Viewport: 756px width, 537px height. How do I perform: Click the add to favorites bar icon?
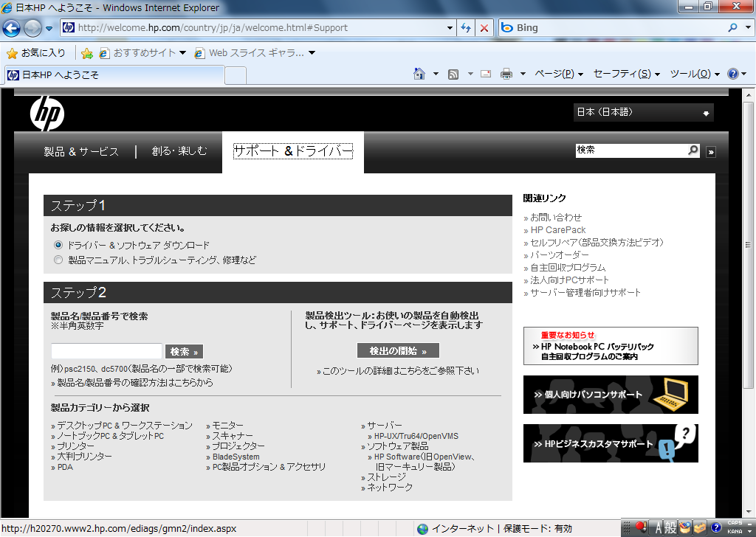(87, 53)
